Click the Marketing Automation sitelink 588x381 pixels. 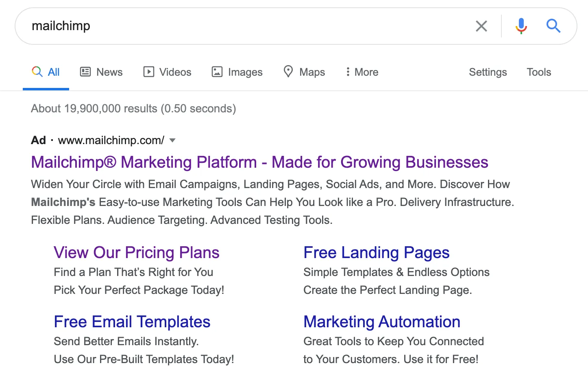coord(381,322)
